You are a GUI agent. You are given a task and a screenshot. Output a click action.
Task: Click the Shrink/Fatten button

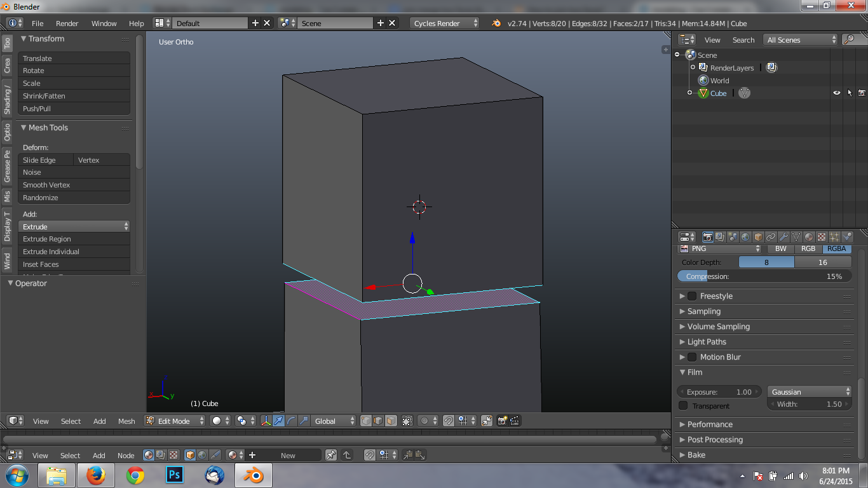tap(74, 96)
